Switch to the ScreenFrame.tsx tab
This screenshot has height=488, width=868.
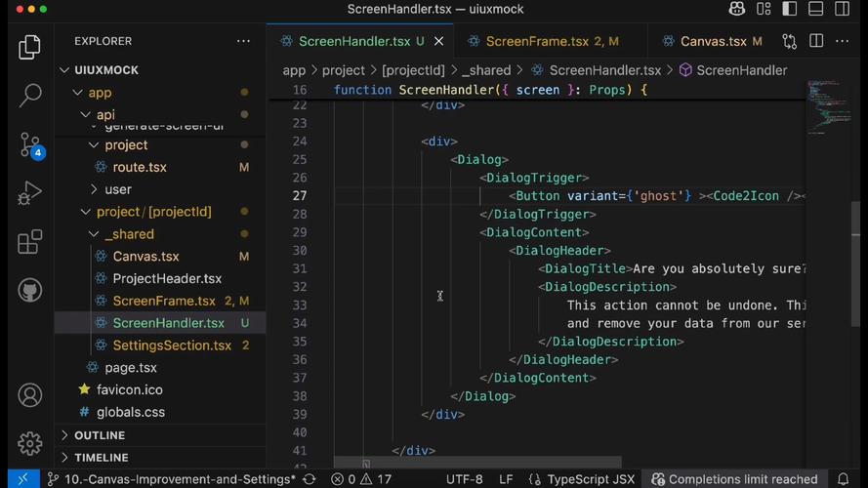(537, 41)
